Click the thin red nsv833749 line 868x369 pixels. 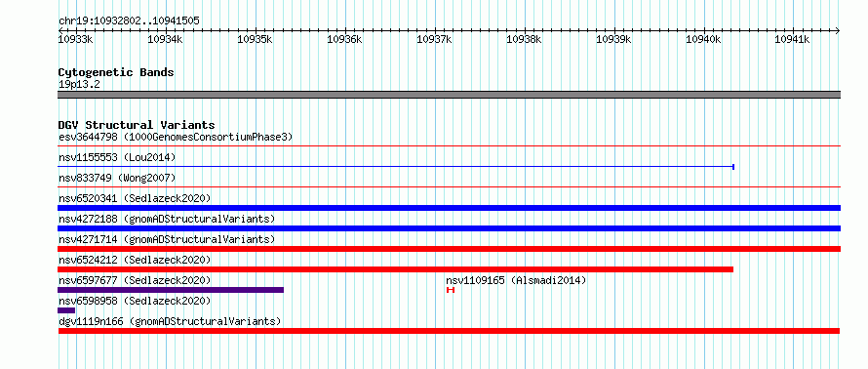point(449,187)
